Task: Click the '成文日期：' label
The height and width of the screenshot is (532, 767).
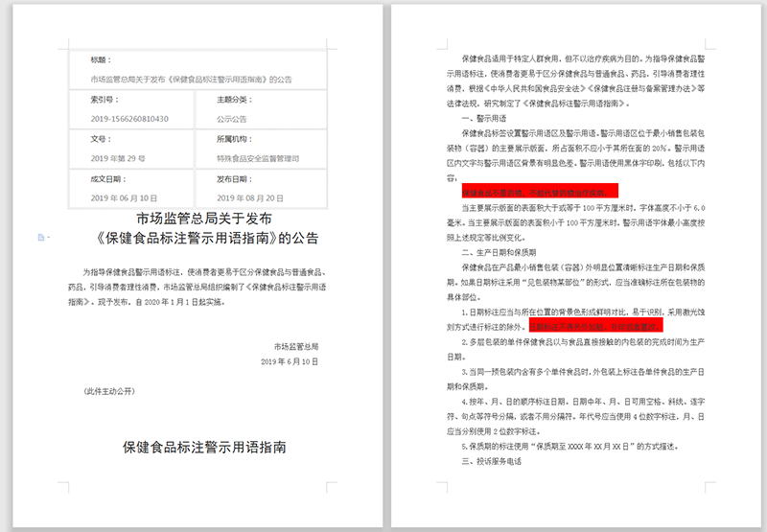Action: pyautogui.click(x=108, y=179)
